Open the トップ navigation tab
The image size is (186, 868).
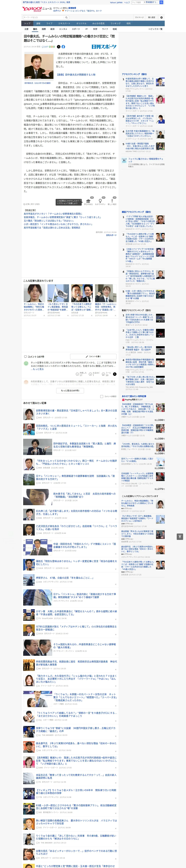click(x=27, y=24)
